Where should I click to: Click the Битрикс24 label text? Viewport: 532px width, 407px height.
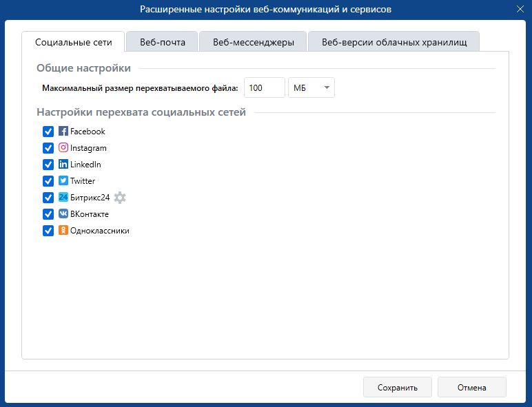pos(90,198)
